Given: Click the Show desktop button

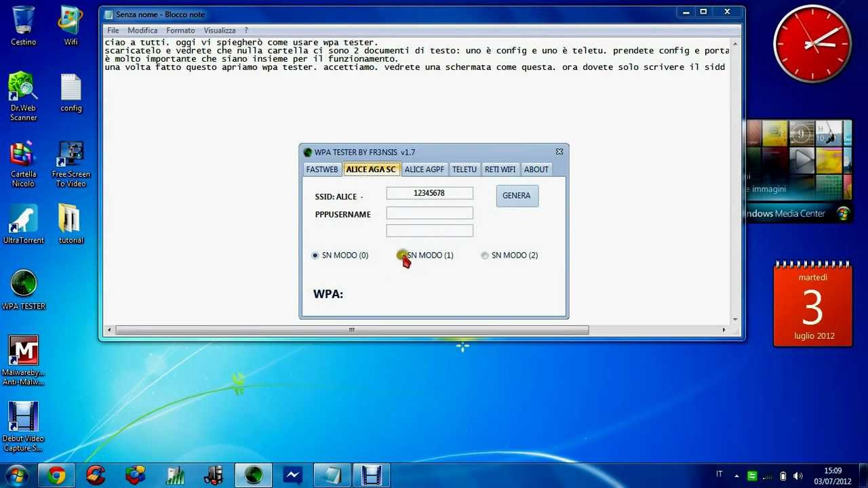Looking at the screenshot, I should (x=863, y=476).
